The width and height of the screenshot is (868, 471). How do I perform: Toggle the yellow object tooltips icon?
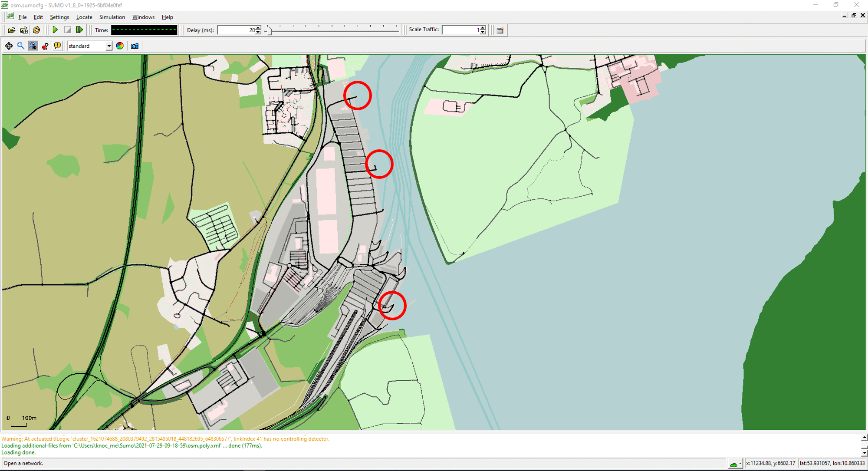(57, 46)
